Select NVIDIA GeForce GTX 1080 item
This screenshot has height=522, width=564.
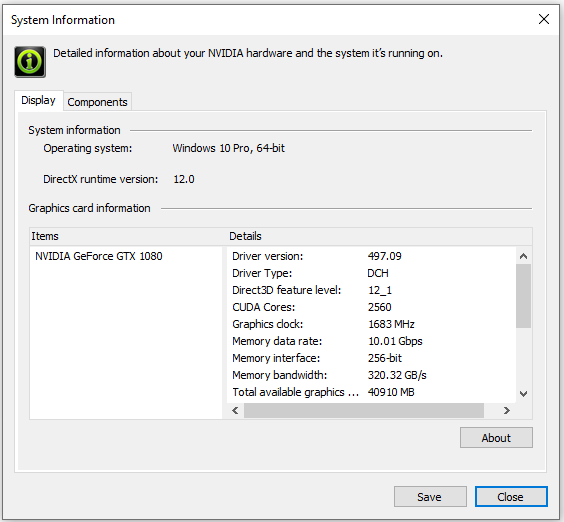99,256
